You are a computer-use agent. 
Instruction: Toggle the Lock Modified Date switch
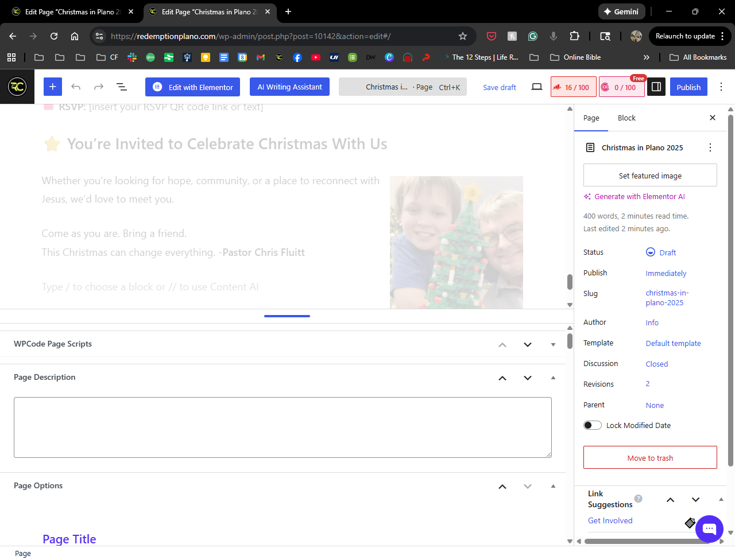pyautogui.click(x=592, y=425)
